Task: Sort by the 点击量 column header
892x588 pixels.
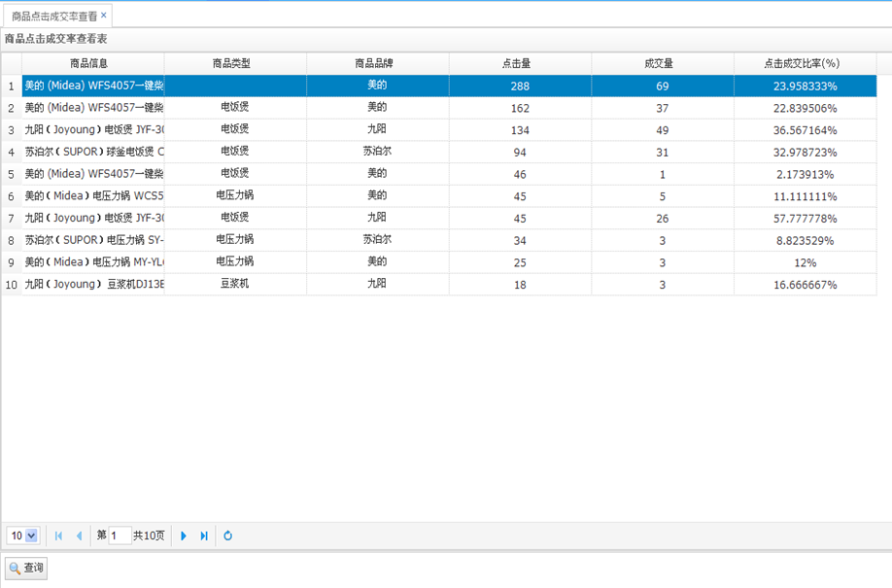Action: (521, 63)
